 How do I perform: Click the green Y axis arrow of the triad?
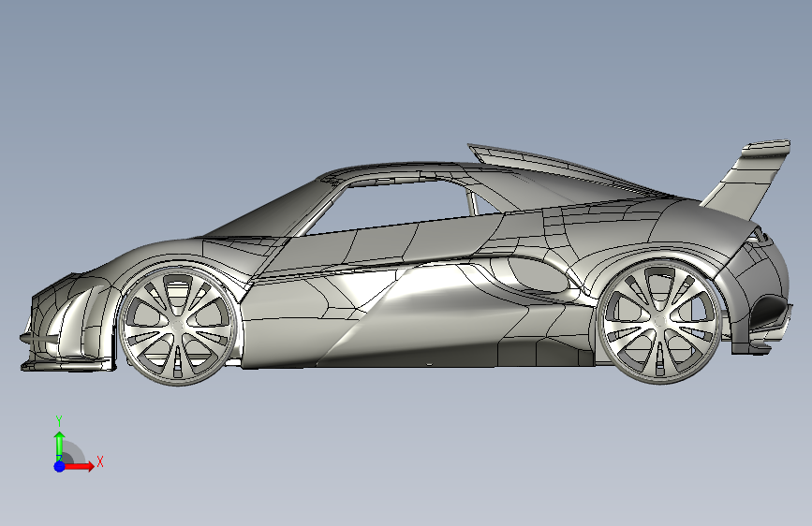(59, 446)
